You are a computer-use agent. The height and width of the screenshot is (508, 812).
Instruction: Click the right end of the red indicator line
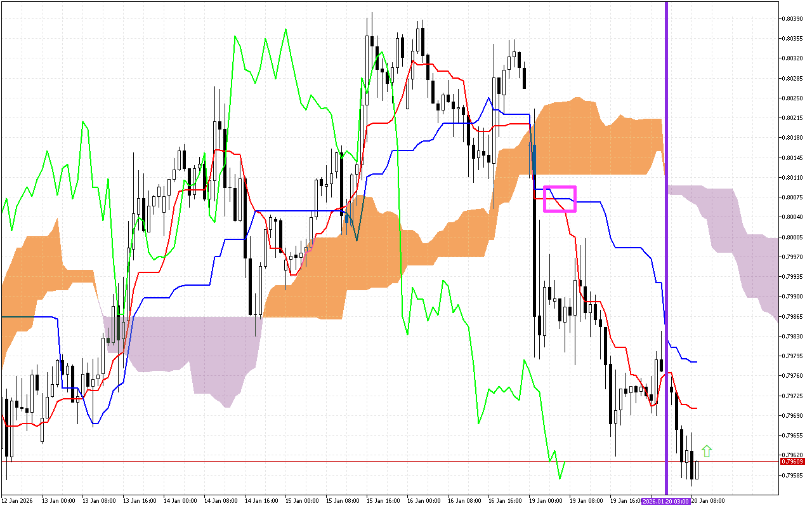pos(697,408)
